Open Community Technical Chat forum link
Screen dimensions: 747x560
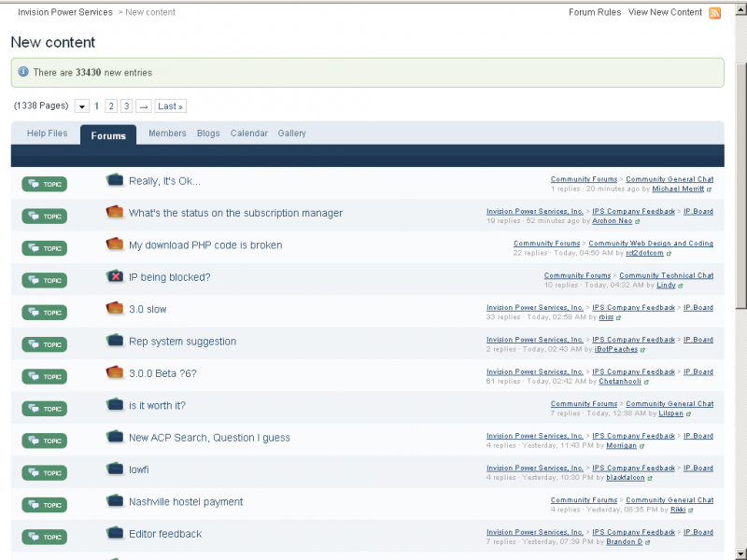point(667,275)
